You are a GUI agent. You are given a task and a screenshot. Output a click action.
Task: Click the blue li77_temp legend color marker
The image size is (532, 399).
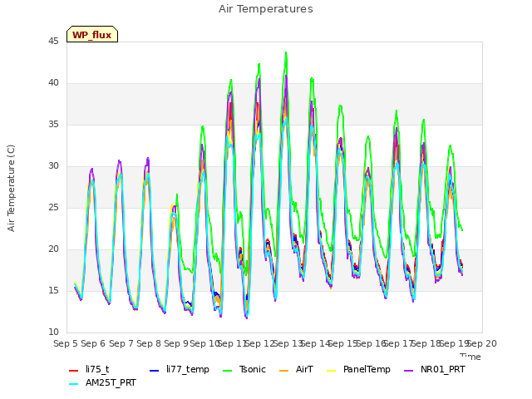pyautogui.click(x=155, y=371)
